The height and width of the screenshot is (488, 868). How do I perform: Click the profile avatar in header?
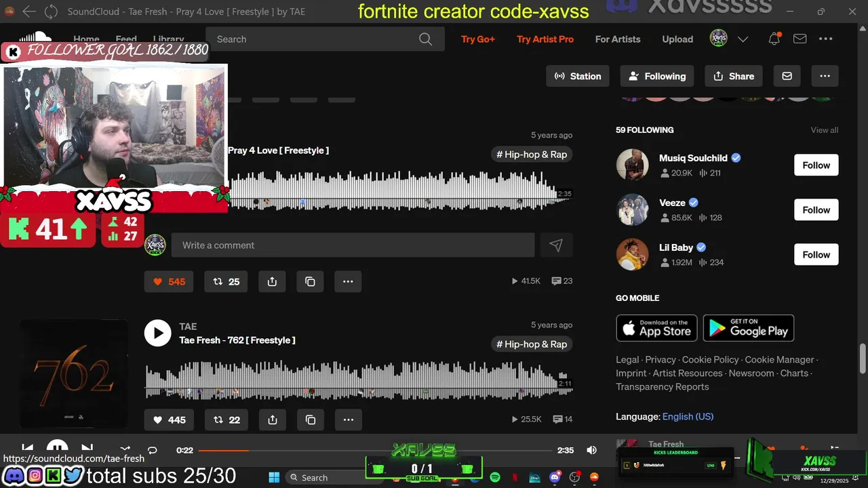click(718, 39)
